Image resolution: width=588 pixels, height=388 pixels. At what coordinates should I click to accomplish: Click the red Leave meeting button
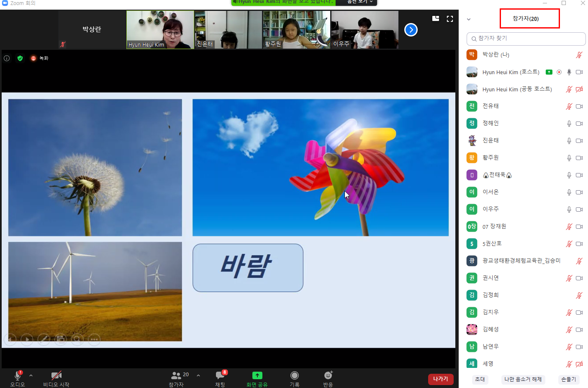click(441, 379)
